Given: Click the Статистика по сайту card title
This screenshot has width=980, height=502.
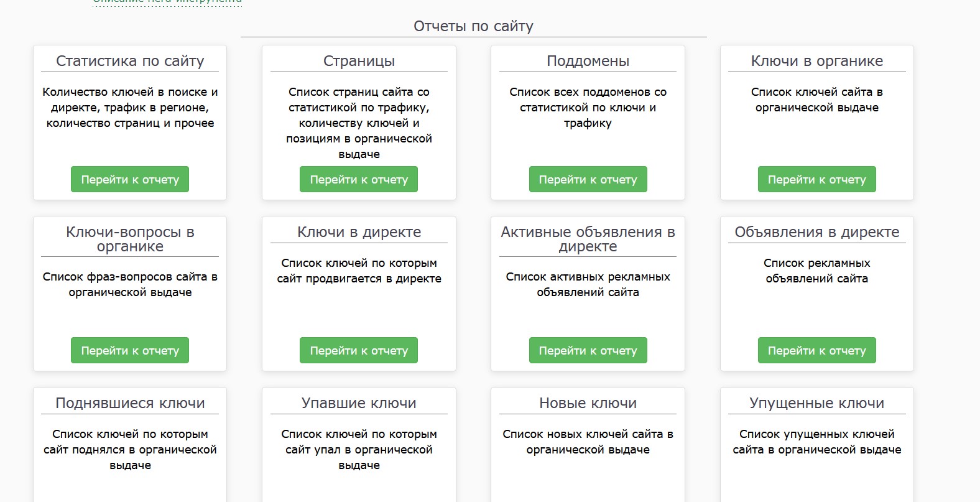Looking at the screenshot, I should click(130, 61).
